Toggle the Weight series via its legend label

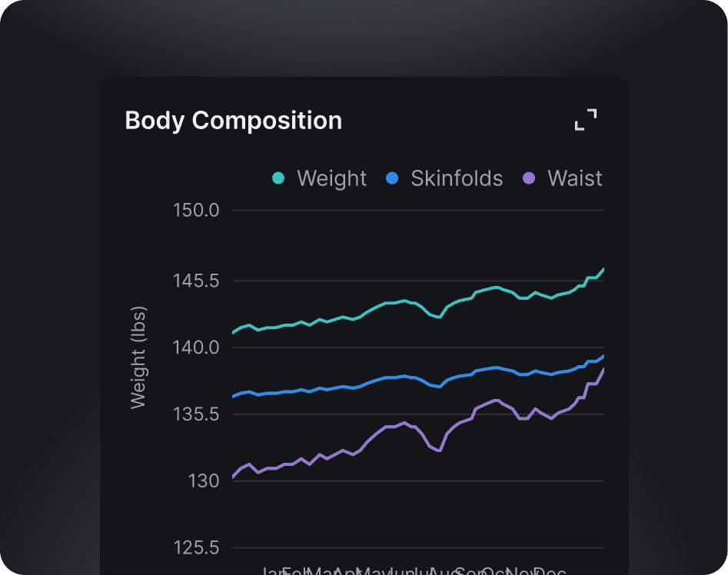tap(331, 179)
